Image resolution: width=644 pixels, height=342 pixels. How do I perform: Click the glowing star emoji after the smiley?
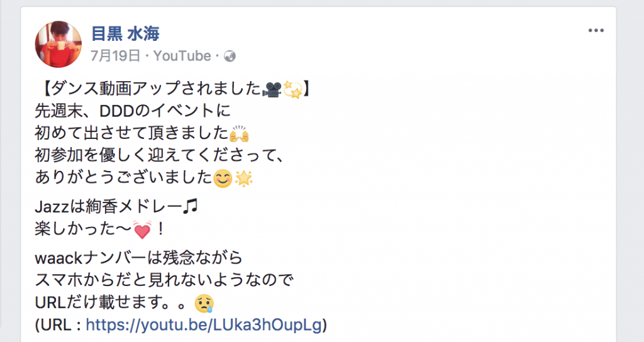(x=243, y=178)
